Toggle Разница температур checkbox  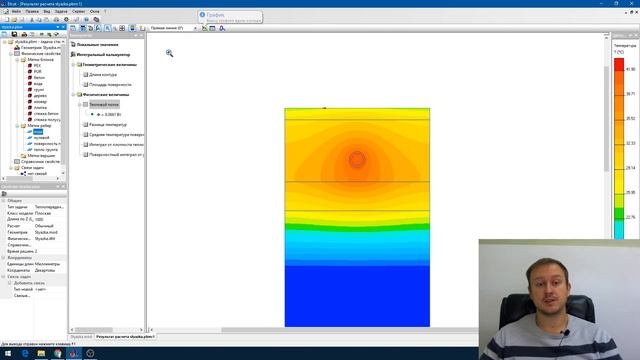click(x=86, y=124)
